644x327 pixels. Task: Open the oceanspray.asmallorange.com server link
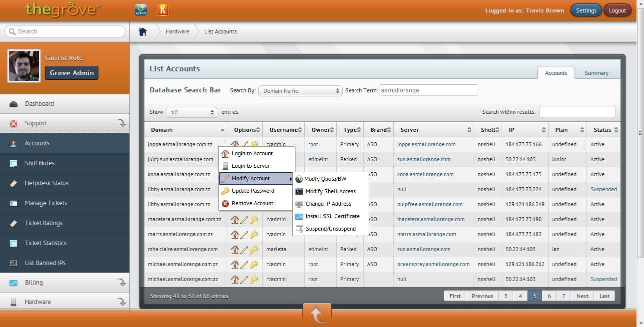click(433, 264)
